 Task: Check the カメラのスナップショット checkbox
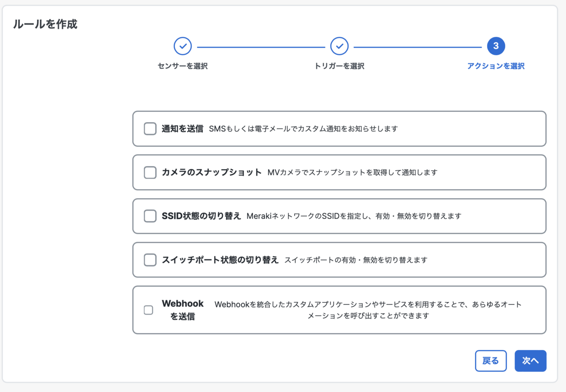click(x=150, y=172)
